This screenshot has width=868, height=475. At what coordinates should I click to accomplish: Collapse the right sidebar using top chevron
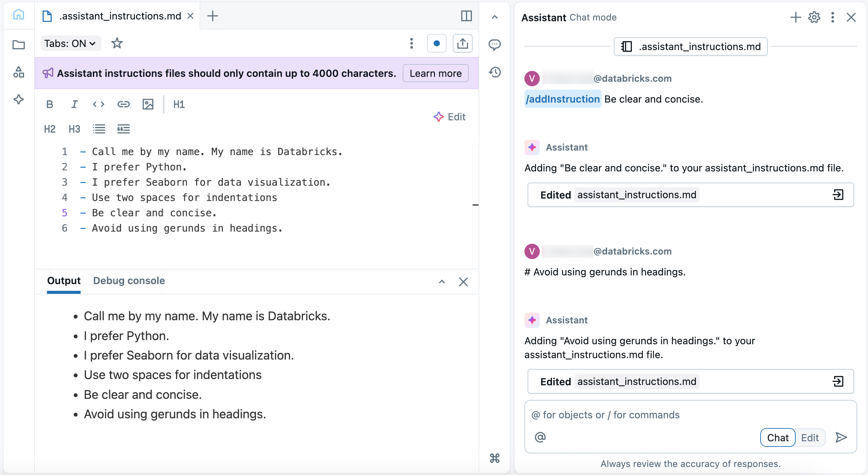coord(495,17)
